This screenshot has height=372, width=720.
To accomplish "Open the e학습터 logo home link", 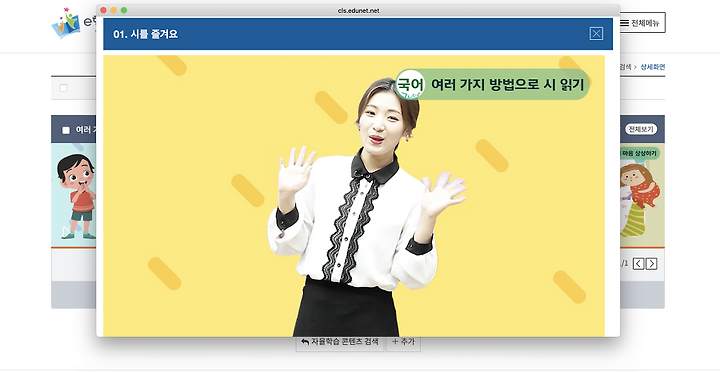I will 74,23.
